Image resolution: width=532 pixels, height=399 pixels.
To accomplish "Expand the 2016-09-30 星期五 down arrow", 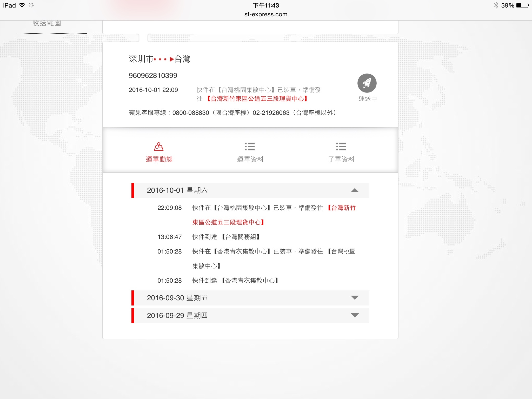I will coord(355,298).
